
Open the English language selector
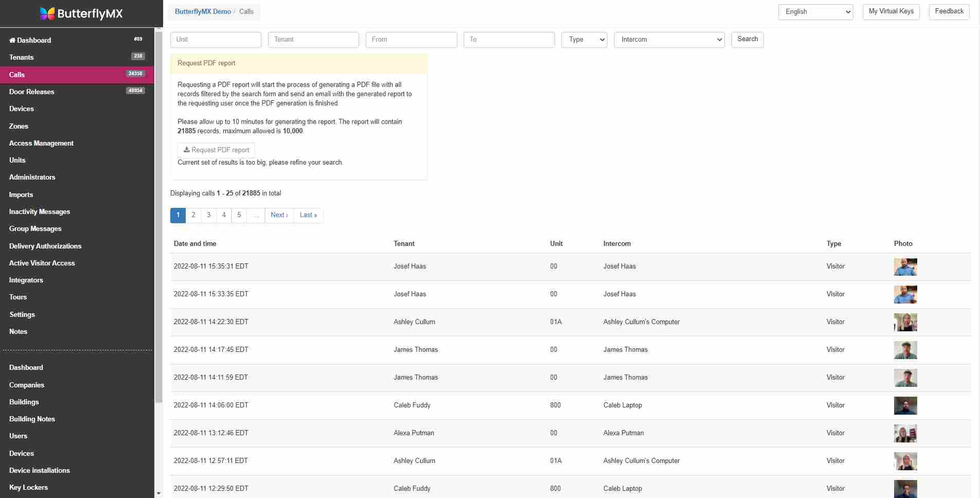coord(814,11)
